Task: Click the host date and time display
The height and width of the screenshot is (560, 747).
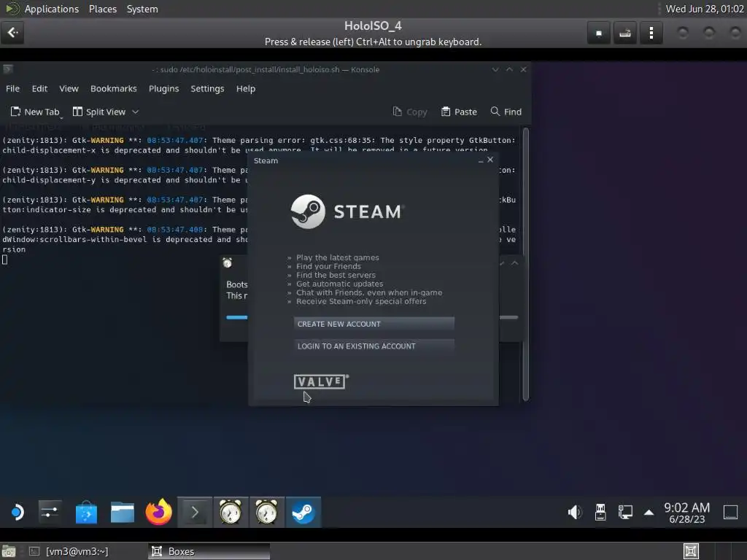Action: tap(705, 9)
